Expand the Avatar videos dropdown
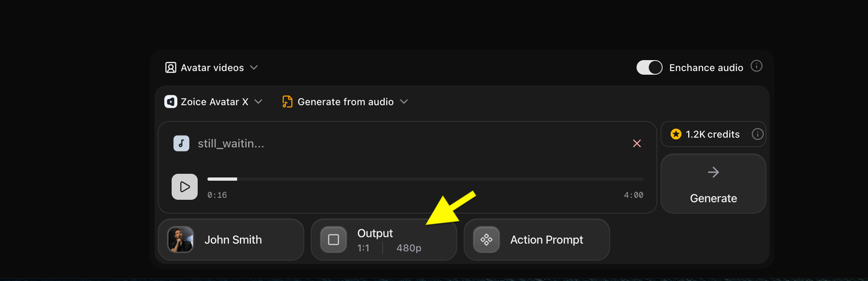Image resolution: width=868 pixels, height=281 pixels. 211,67
